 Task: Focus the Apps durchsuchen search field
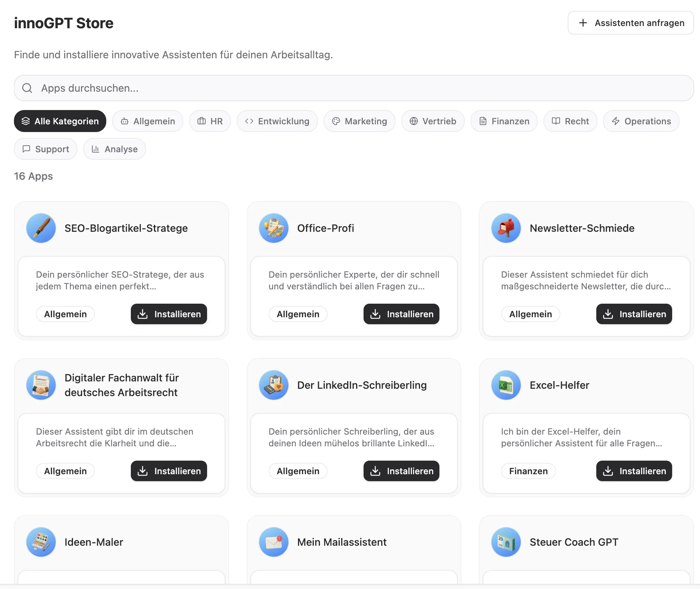(354, 88)
